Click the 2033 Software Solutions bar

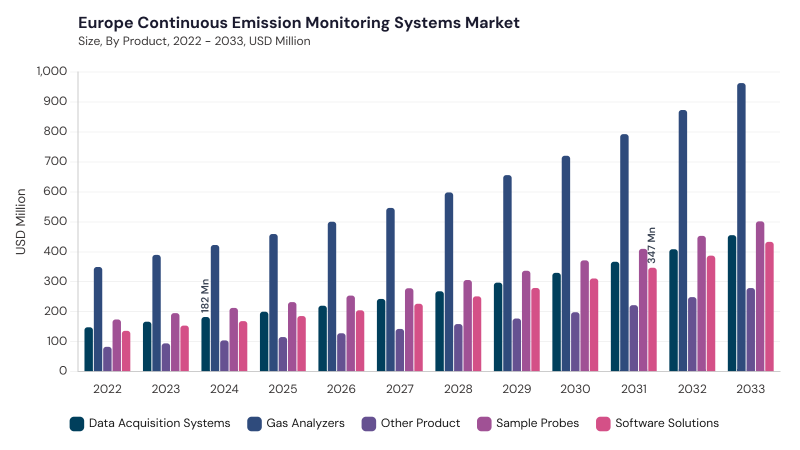click(769, 307)
